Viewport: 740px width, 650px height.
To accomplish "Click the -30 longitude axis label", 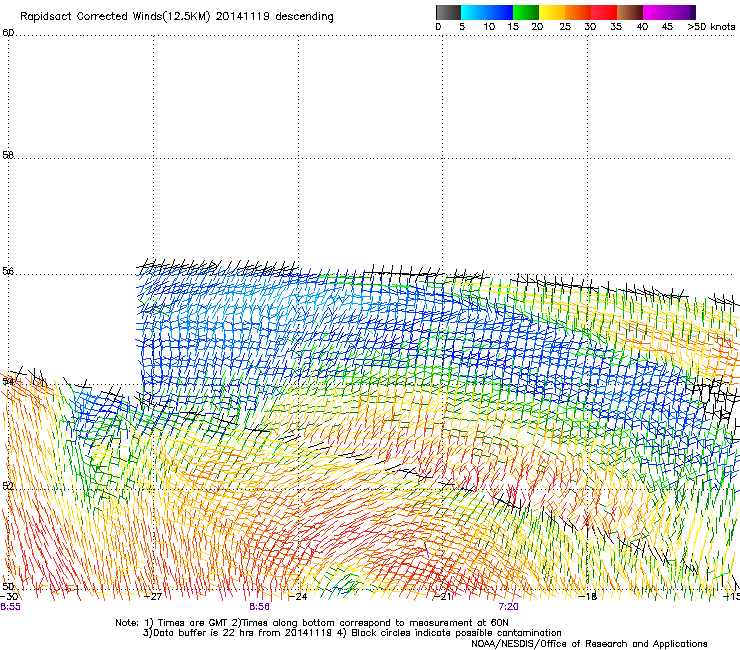I will 9,597.
